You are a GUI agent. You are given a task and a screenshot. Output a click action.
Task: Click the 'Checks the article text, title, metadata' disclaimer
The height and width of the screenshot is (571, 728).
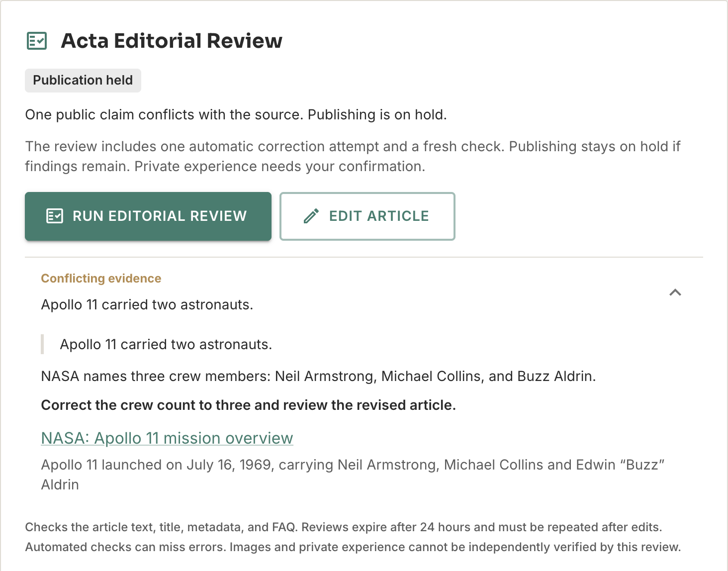click(353, 537)
